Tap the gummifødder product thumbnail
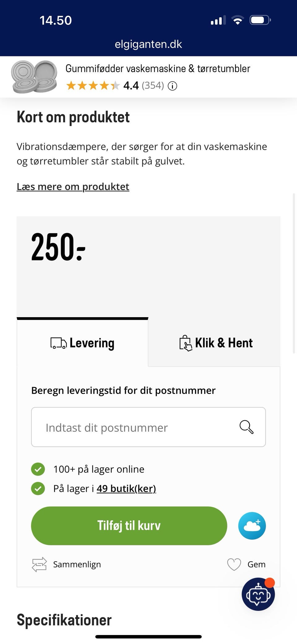 (x=34, y=77)
